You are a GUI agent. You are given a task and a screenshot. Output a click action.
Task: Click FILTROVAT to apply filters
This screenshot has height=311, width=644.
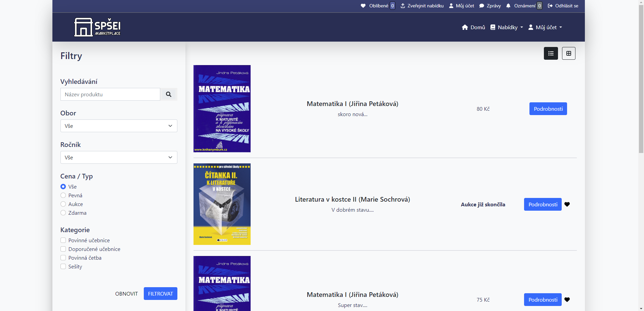click(160, 293)
